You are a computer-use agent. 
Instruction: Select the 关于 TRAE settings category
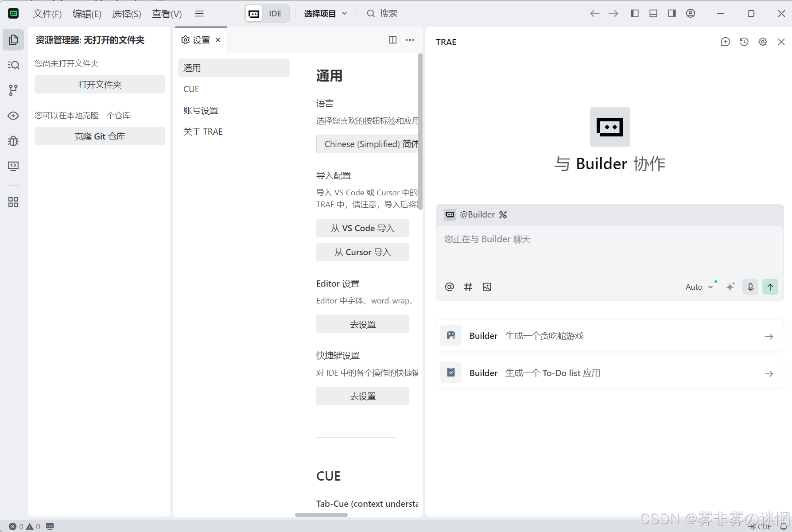tap(234, 132)
